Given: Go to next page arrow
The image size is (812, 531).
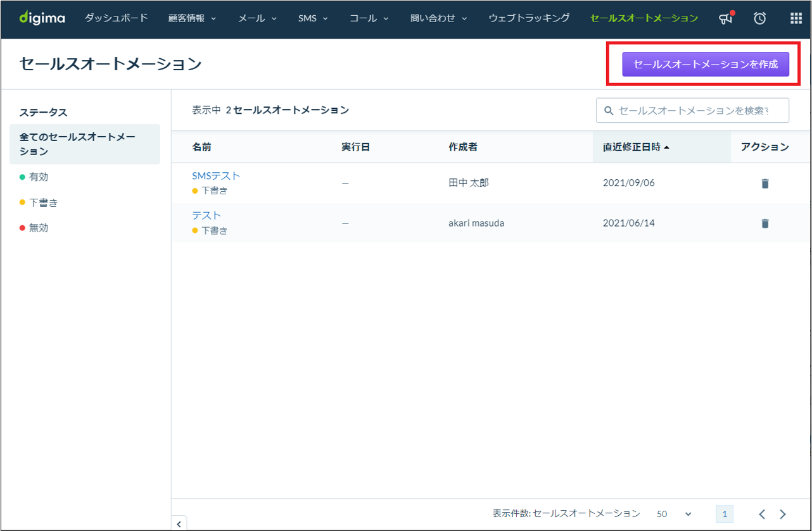Looking at the screenshot, I should [783, 514].
